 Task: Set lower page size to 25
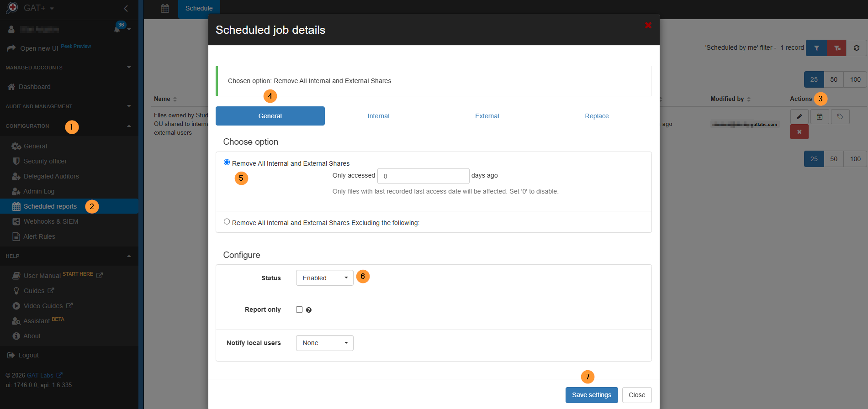pos(814,159)
